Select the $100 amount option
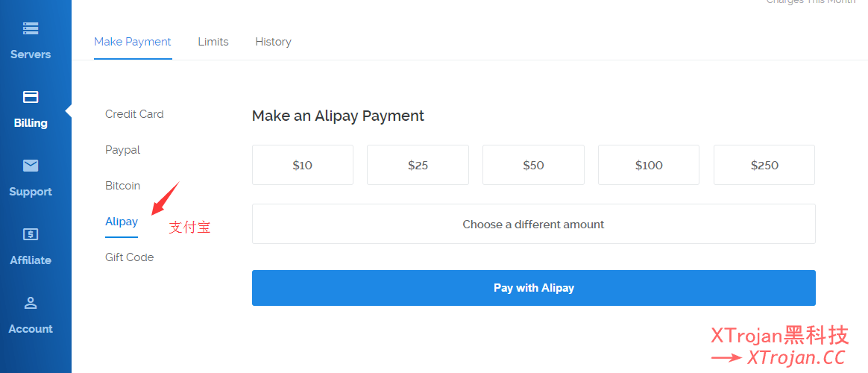 (x=649, y=165)
